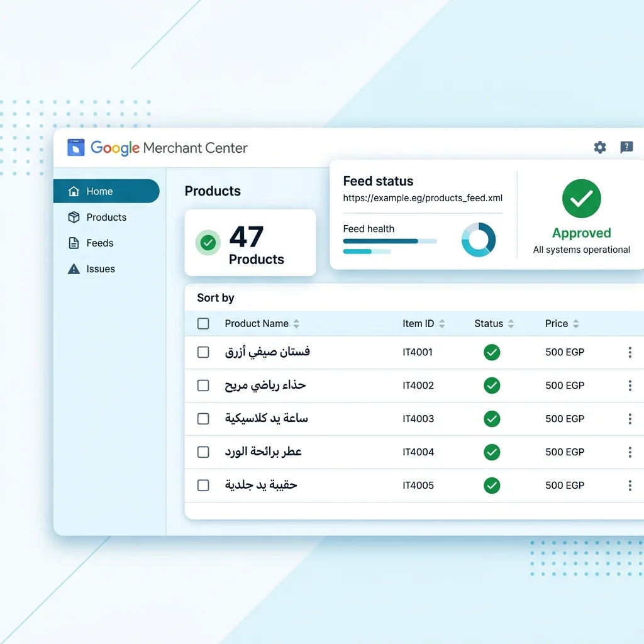Click the feed health donut chart
The image size is (644, 644).
tap(479, 240)
